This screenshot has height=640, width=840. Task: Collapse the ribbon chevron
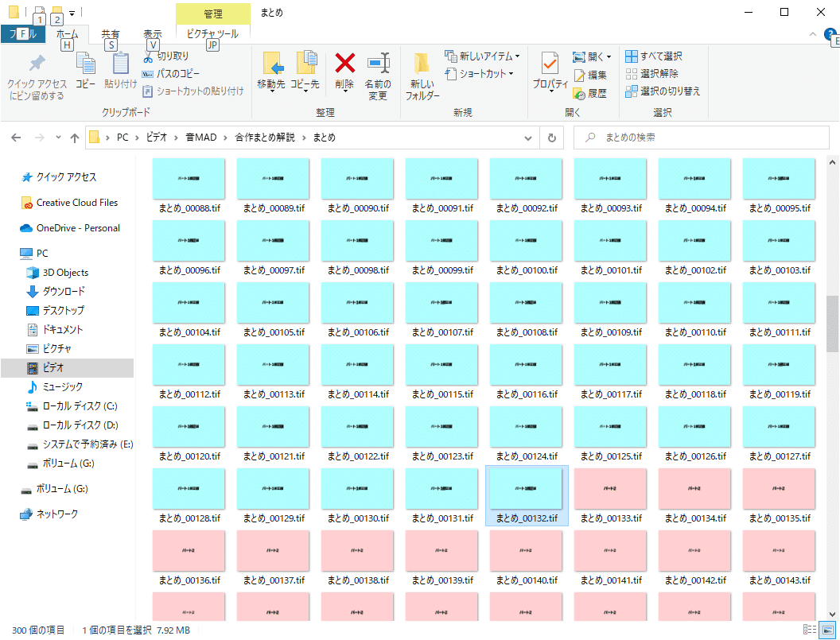(813, 34)
